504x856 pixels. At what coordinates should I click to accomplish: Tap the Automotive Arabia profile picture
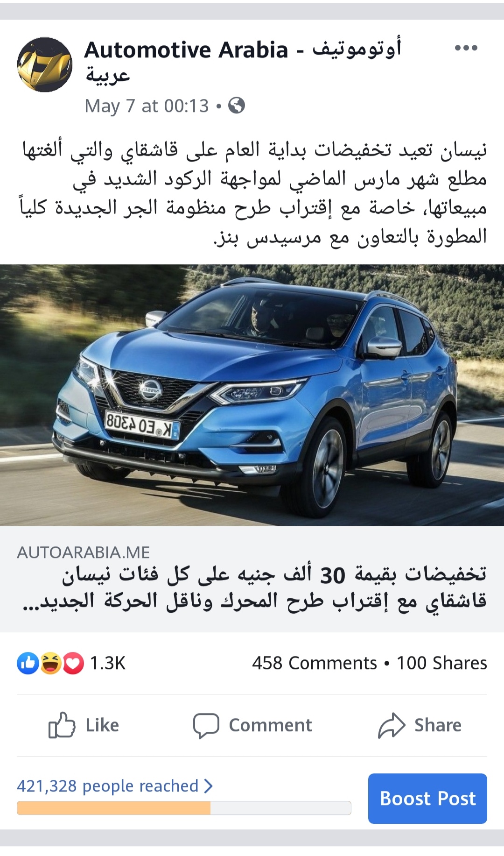click(45, 65)
